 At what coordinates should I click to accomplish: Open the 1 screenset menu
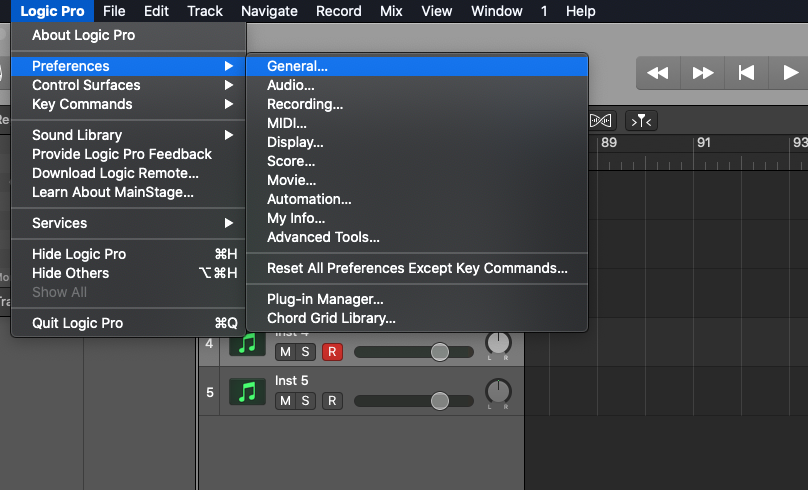pyautogui.click(x=544, y=11)
